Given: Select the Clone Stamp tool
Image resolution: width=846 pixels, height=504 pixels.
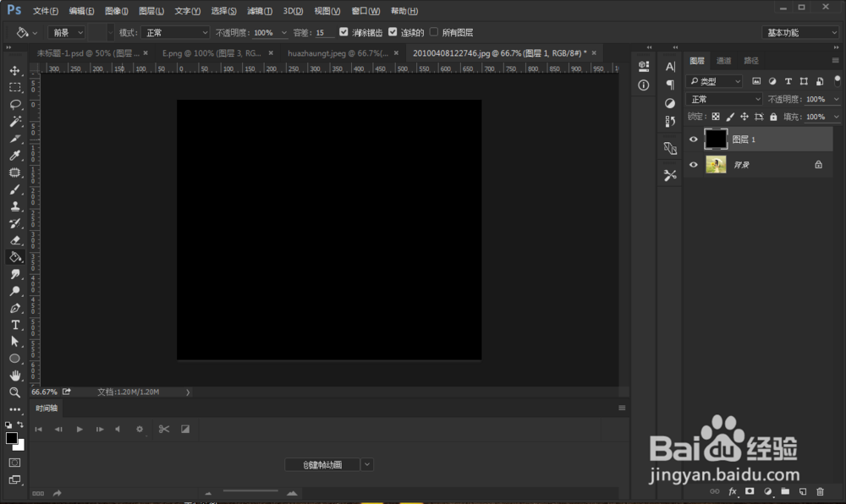Looking at the screenshot, I should 15,205.
